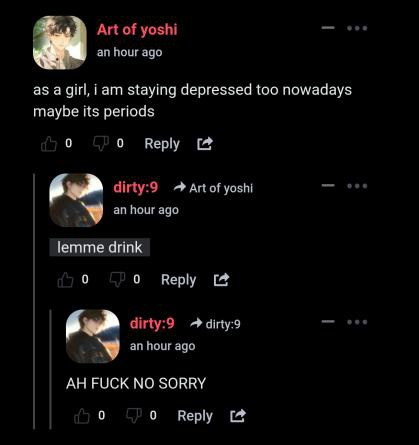Reply to Art of yoshi's comment
The height and width of the screenshot is (445, 419).
point(162,144)
